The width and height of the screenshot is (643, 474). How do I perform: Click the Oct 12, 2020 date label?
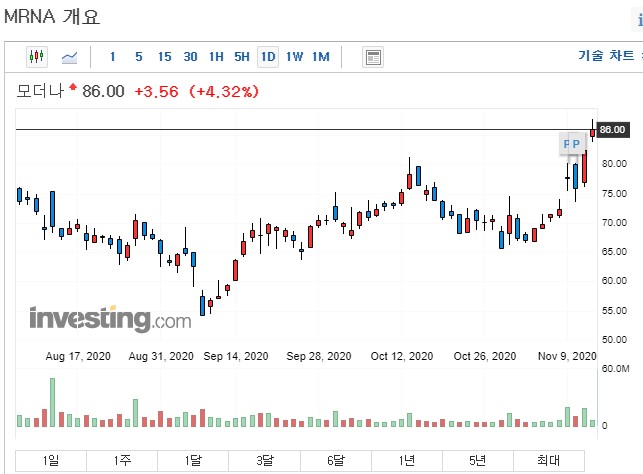[402, 356]
